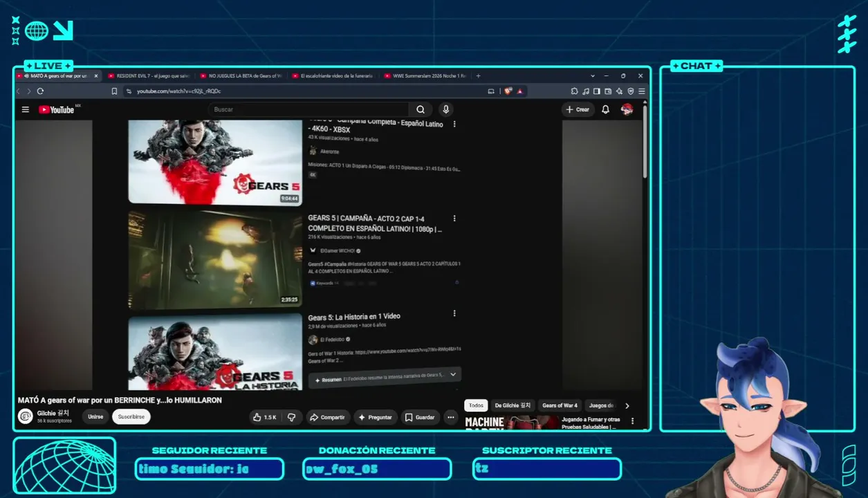This screenshot has width=868, height=498.
Task: Open the music note media control
Action: click(x=586, y=91)
